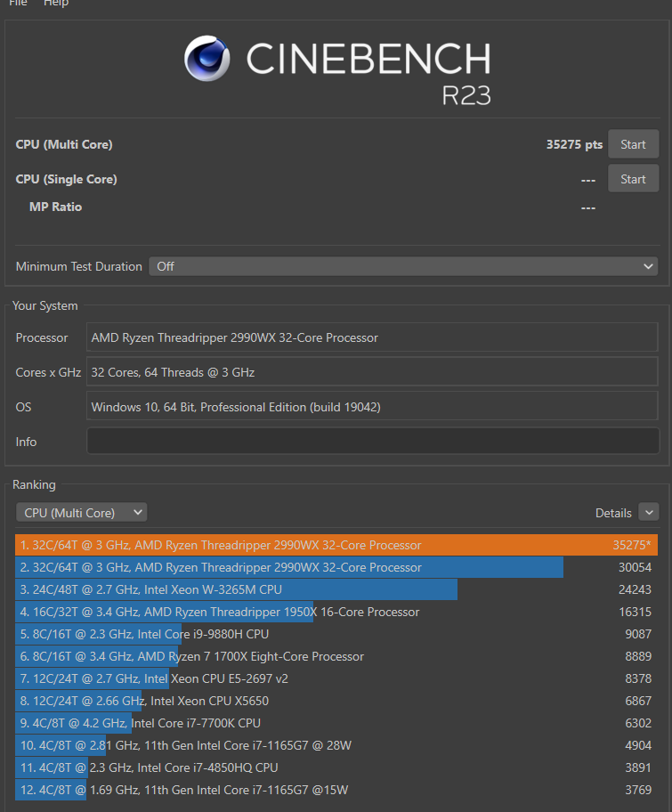Select the Core i9-9880H ranking row

tap(336, 634)
